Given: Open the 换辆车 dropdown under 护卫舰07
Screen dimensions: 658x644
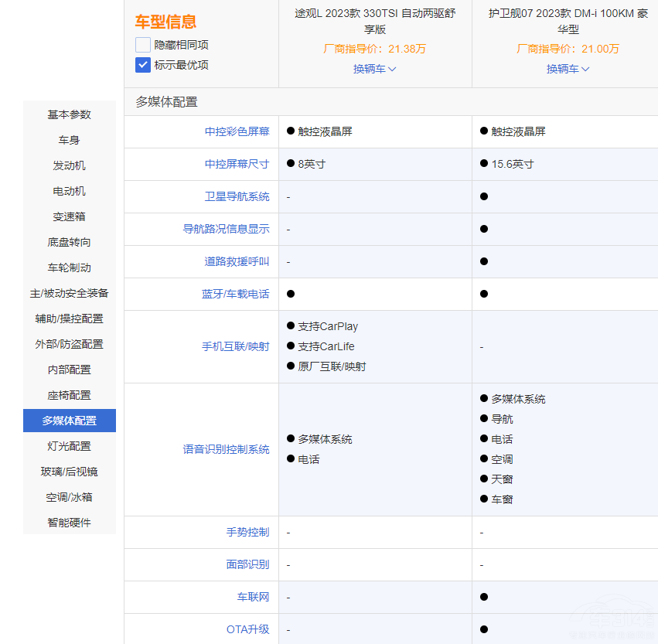Looking at the screenshot, I should [x=568, y=69].
